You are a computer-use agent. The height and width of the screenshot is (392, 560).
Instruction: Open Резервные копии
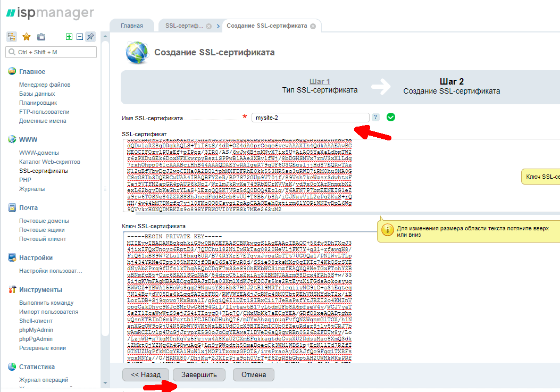pyautogui.click(x=43, y=348)
